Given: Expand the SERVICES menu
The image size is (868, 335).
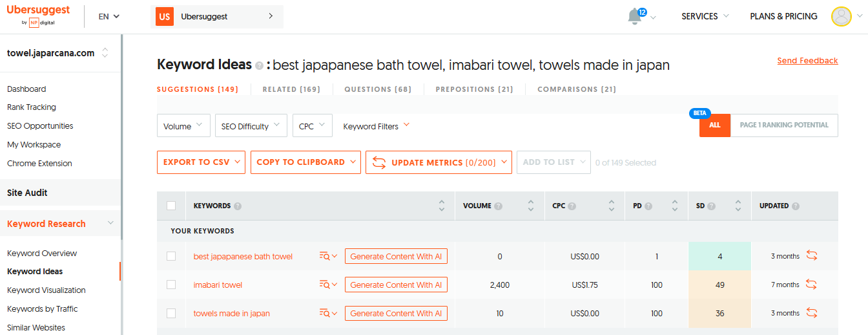Looking at the screenshot, I should coord(705,17).
